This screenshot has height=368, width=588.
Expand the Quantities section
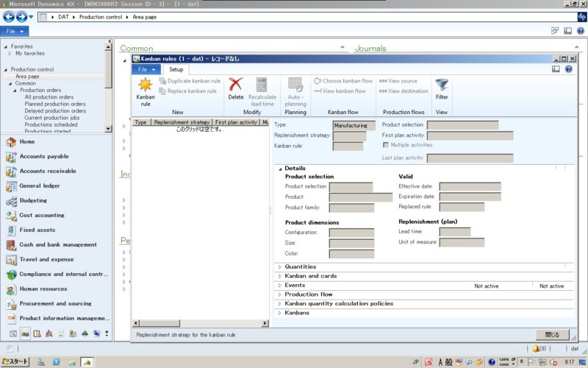(280, 266)
